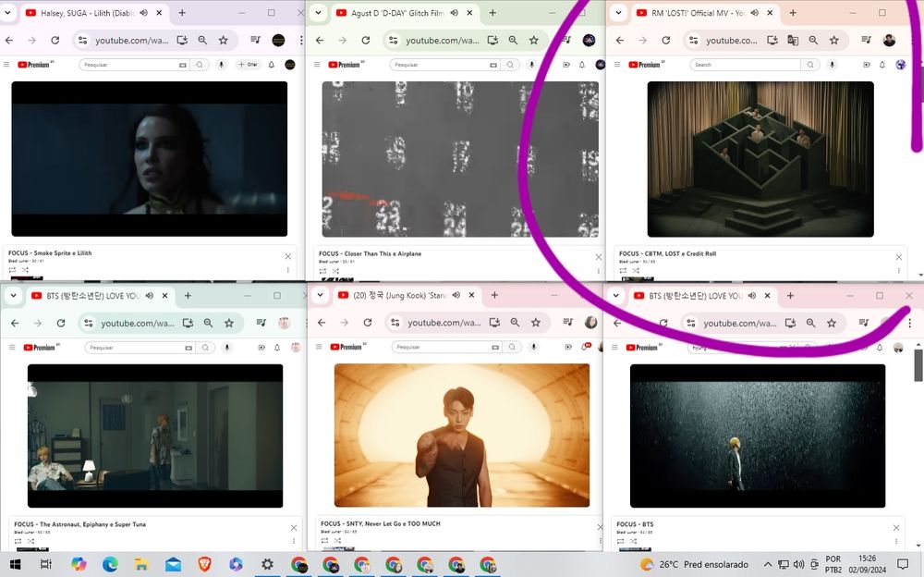924x577 pixels.
Task: Open site info icon in Agust D window address bar
Action: (393, 40)
